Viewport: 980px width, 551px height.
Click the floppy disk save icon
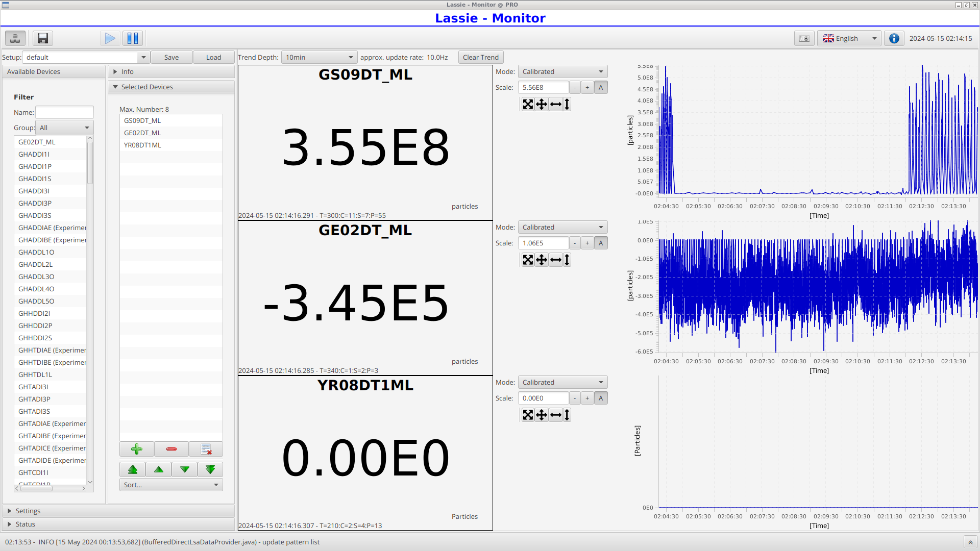[x=43, y=38]
